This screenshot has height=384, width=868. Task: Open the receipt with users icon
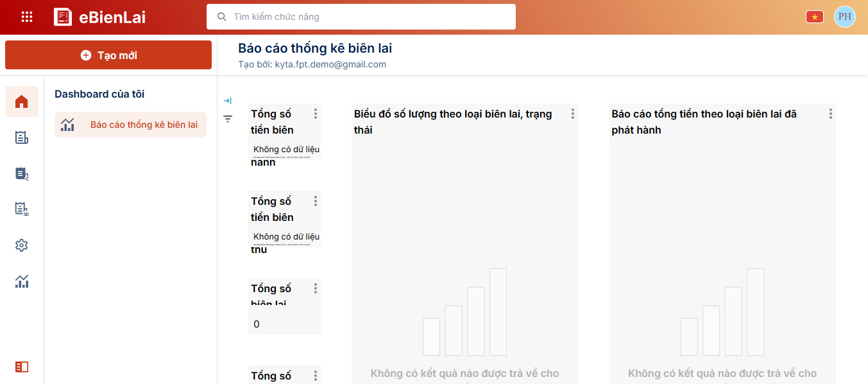pyautogui.click(x=22, y=209)
